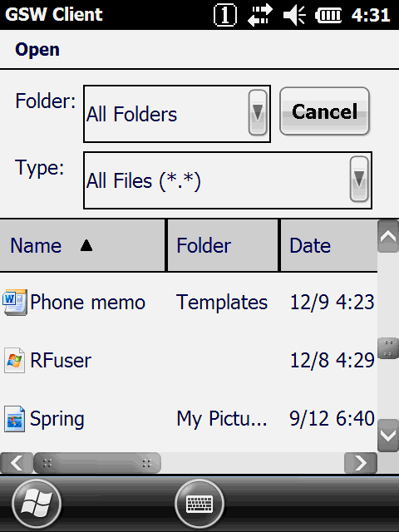The image size is (399, 532).
Task: Select the Spring picture file icon
Action: (x=14, y=419)
